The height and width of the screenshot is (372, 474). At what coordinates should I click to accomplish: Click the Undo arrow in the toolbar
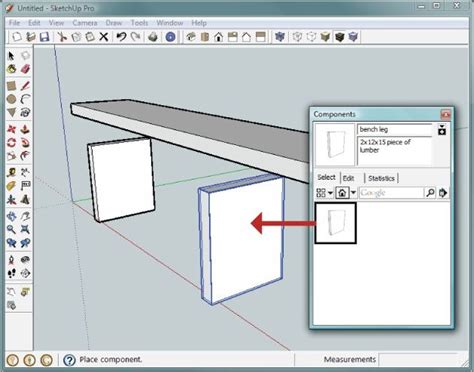click(121, 36)
